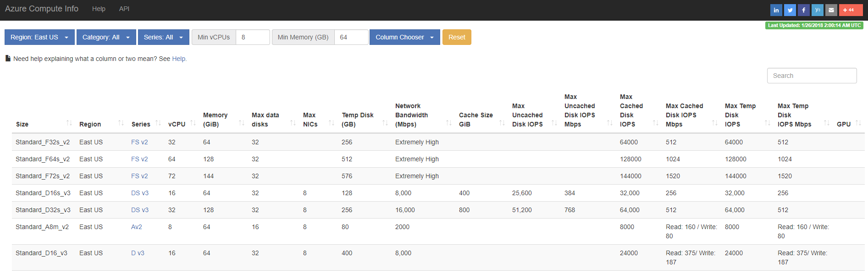The height and width of the screenshot is (274, 868).
Task: Open DS v3 link for Standard_D16s_v3
Action: pyautogui.click(x=140, y=193)
